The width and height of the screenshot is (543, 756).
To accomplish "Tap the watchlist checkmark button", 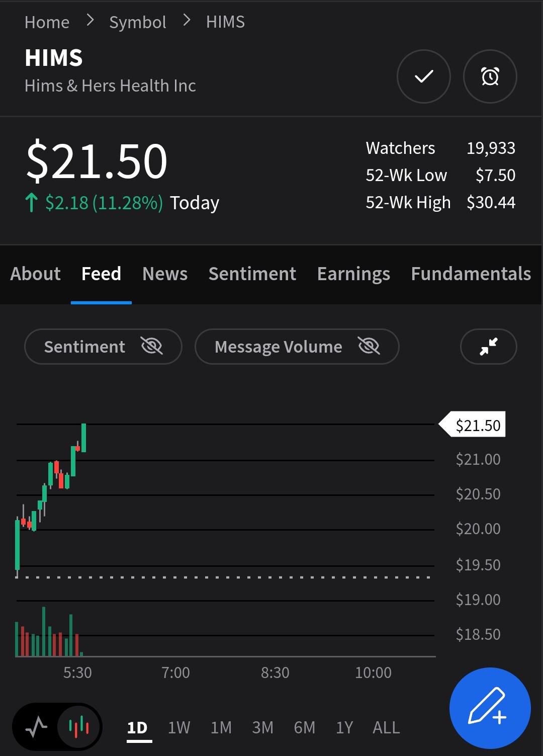I will [424, 76].
